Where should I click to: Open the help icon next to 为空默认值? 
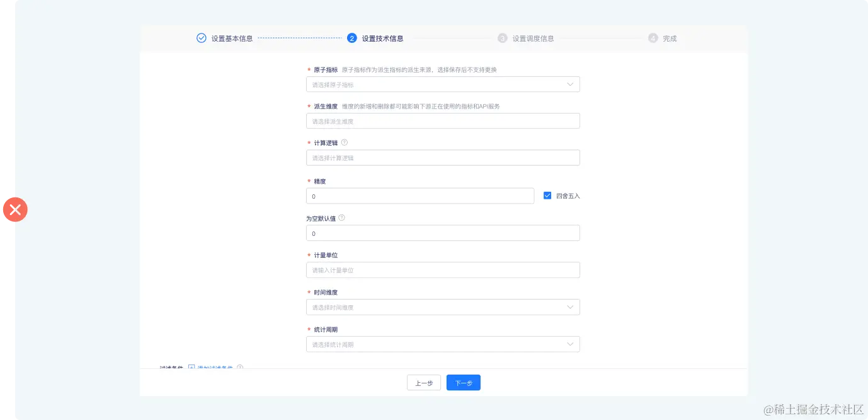[342, 218]
